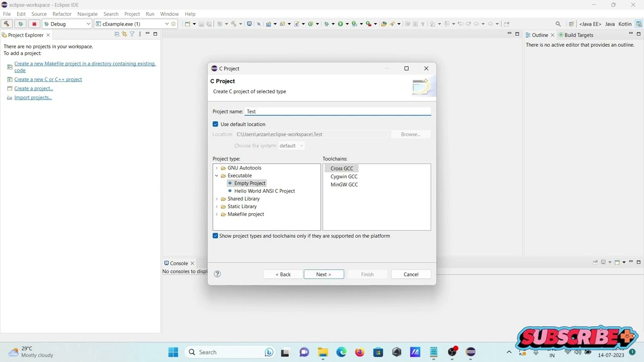Click Eclipse icon on taskbar
This screenshot has width=644, height=362.
[470, 352]
